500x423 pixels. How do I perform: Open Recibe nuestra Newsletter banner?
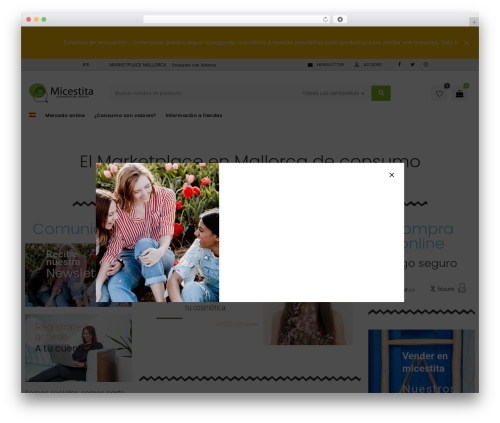[x=60, y=275]
